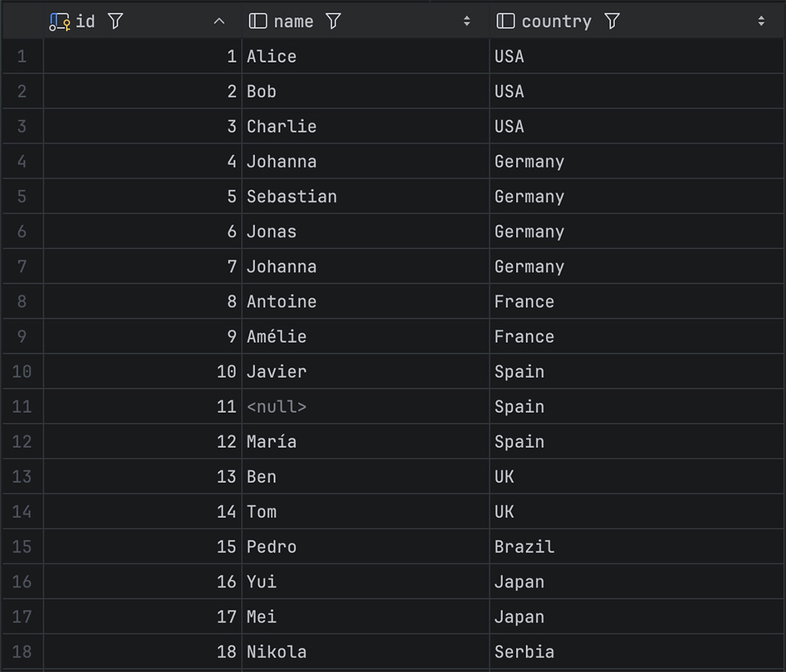The width and height of the screenshot is (786, 672).
Task: Toggle ascending sort arrow on id column
Action: (219, 22)
